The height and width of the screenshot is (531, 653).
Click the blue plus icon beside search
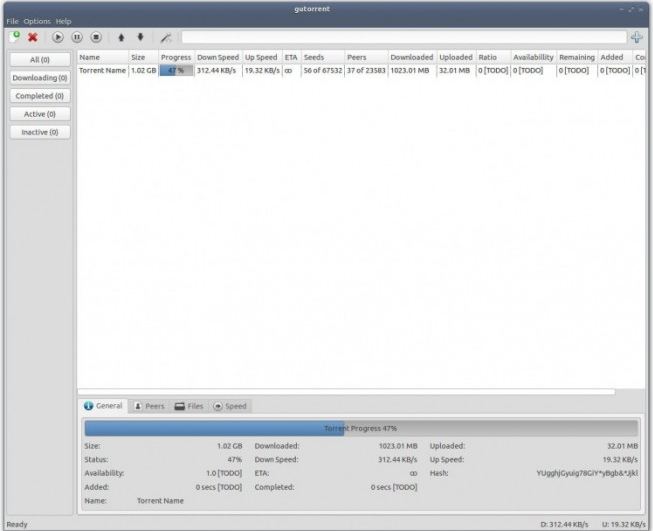(x=636, y=37)
